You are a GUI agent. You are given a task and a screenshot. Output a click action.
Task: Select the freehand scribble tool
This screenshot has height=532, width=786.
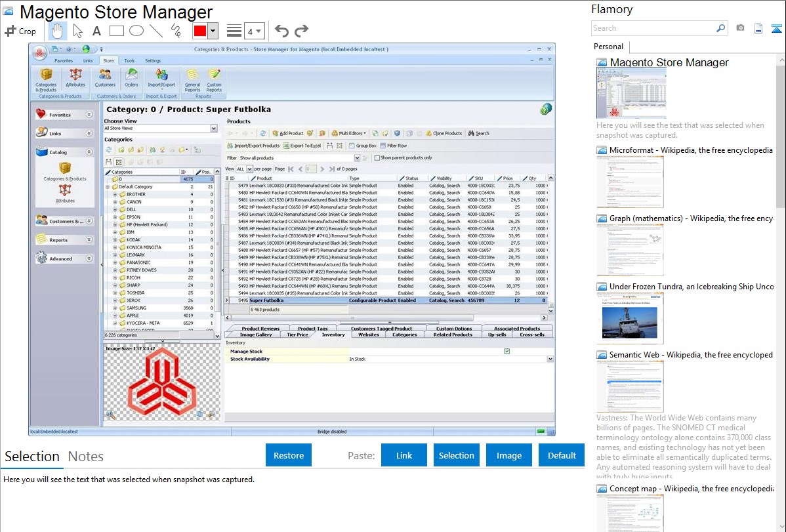tap(176, 31)
